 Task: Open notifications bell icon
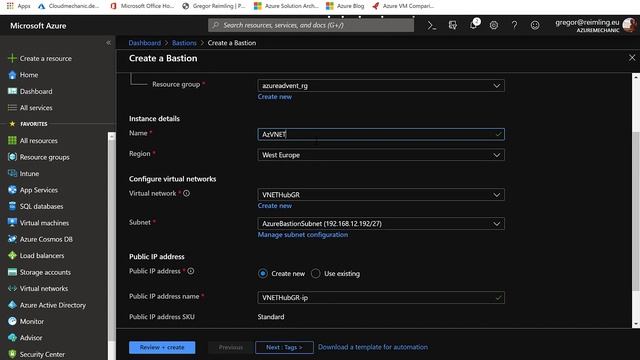click(x=473, y=25)
